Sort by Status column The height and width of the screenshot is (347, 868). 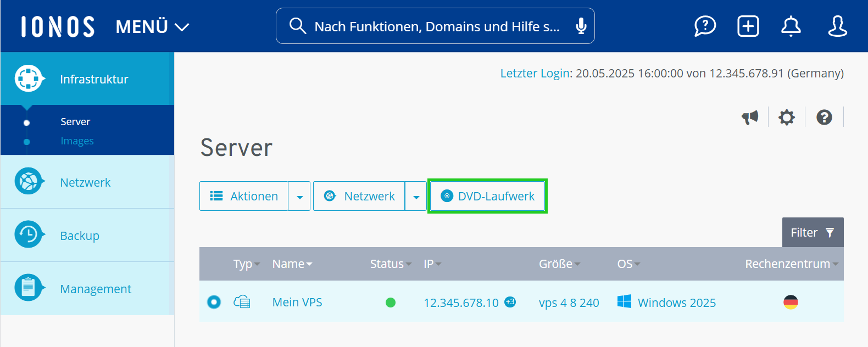(391, 264)
